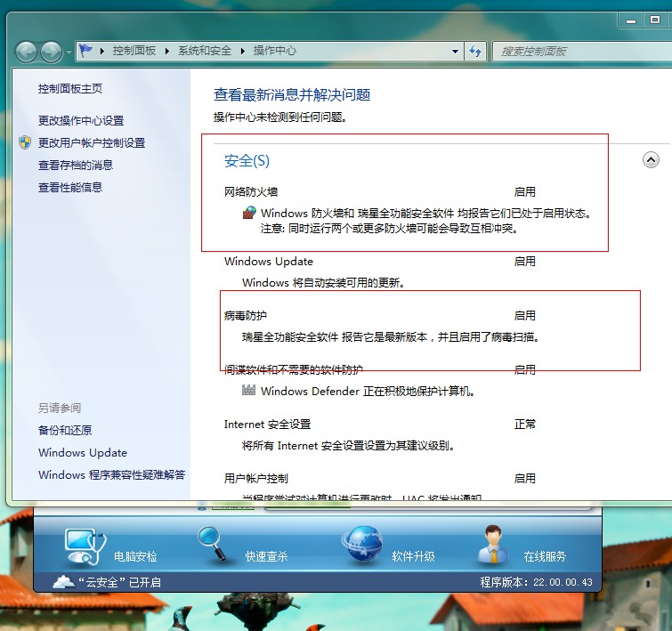Open 查看存档的消息 link

[x=76, y=165]
